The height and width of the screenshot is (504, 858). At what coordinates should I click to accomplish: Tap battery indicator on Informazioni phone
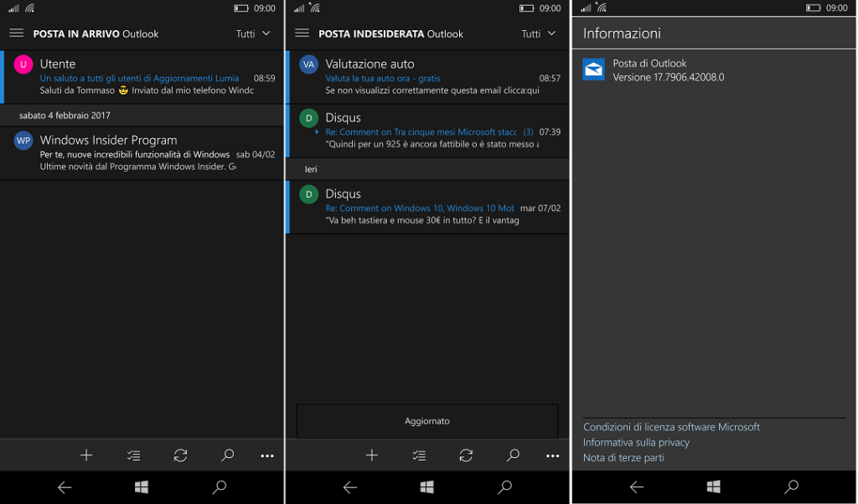click(813, 8)
